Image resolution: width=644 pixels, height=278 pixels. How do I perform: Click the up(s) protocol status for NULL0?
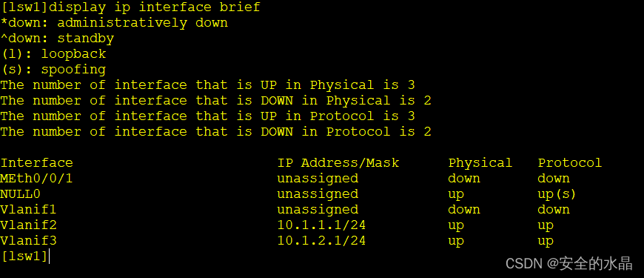tap(557, 194)
